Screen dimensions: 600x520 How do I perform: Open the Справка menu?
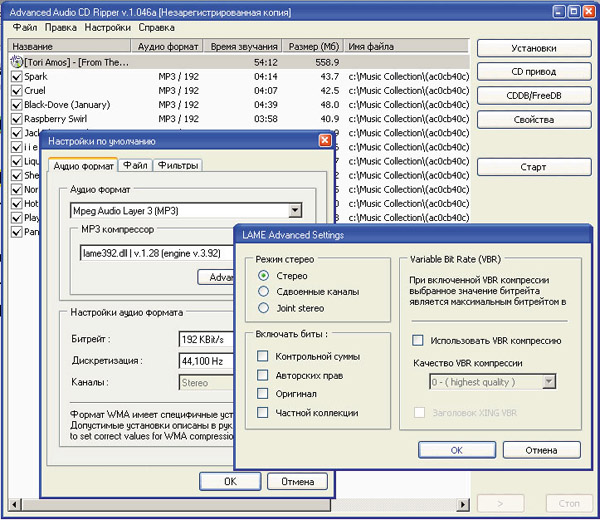(x=157, y=28)
